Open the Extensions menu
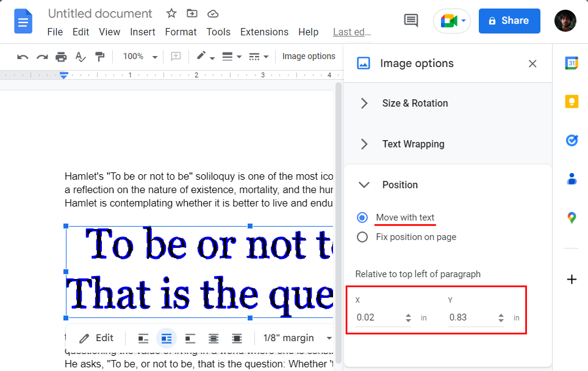588x371 pixels. [x=264, y=32]
